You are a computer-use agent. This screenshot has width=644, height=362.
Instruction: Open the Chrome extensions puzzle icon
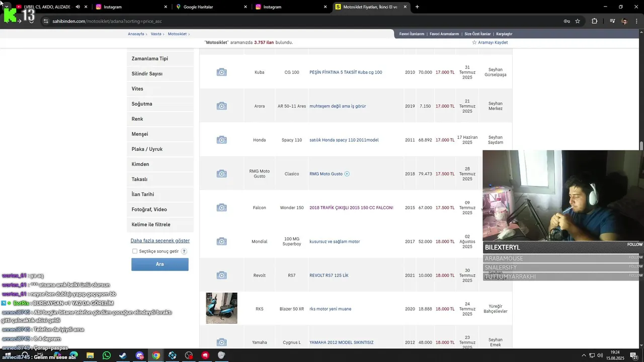[x=595, y=21]
